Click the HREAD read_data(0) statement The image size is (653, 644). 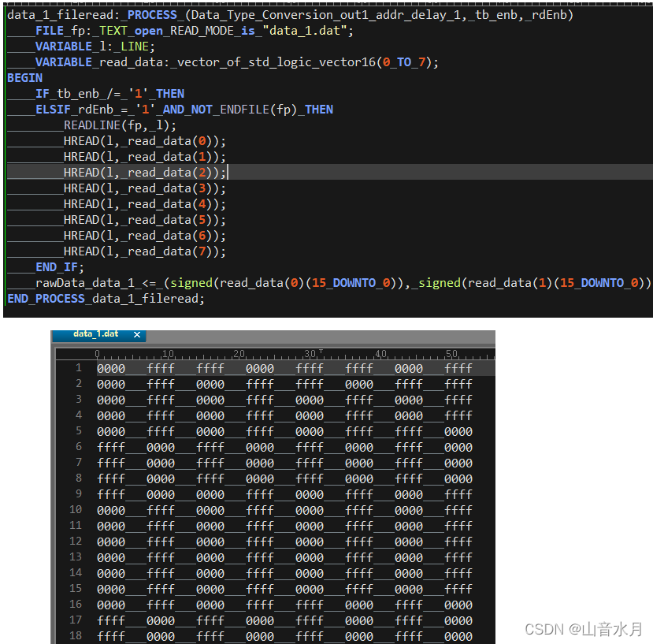pyautogui.click(x=144, y=141)
